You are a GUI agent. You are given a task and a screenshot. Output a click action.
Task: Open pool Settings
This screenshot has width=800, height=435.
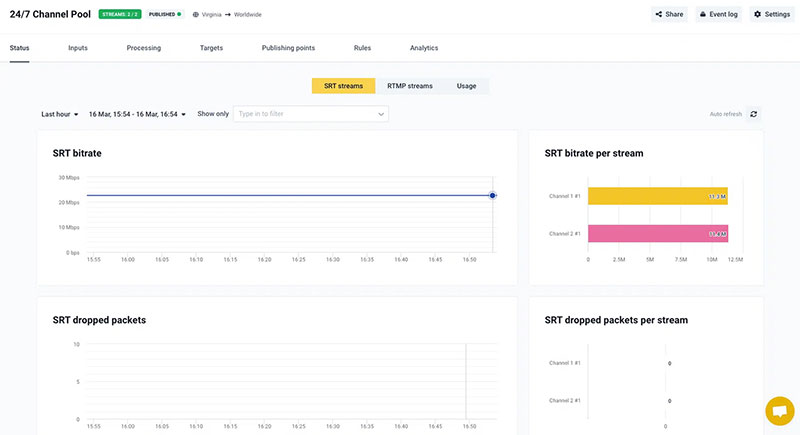point(771,14)
